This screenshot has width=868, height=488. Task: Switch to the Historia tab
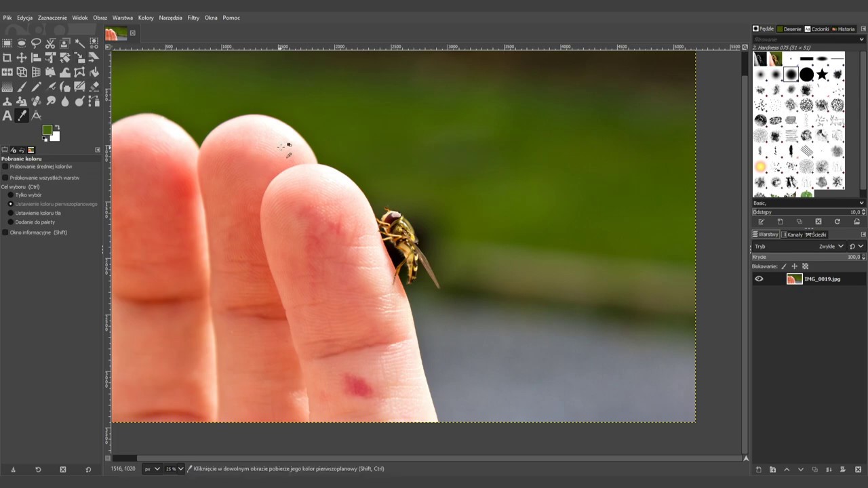coord(844,29)
